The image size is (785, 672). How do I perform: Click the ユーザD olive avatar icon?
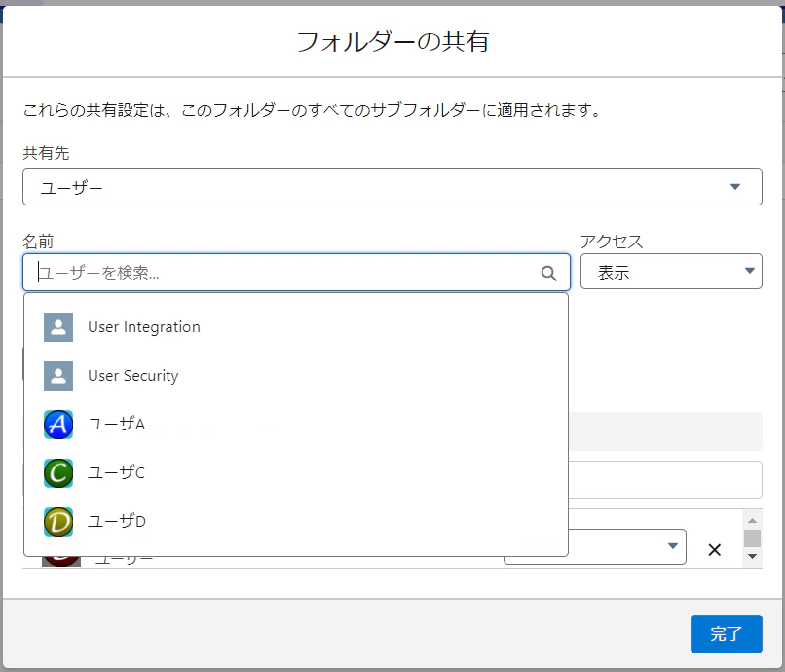coord(58,521)
